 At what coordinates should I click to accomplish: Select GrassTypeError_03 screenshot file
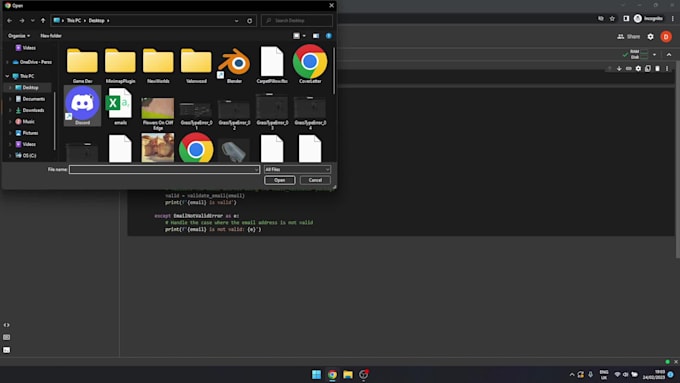click(272, 112)
